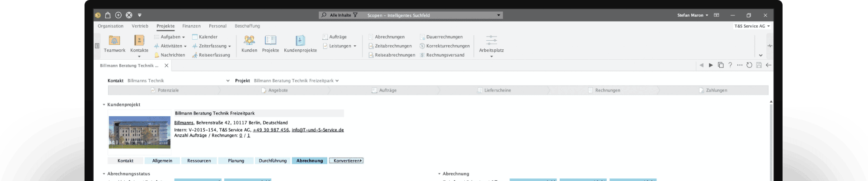Open Dauerrechnungen

(x=441, y=37)
